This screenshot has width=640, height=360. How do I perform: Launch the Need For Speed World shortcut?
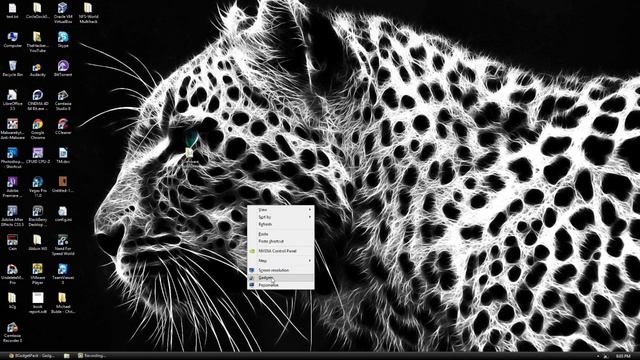coord(63,245)
